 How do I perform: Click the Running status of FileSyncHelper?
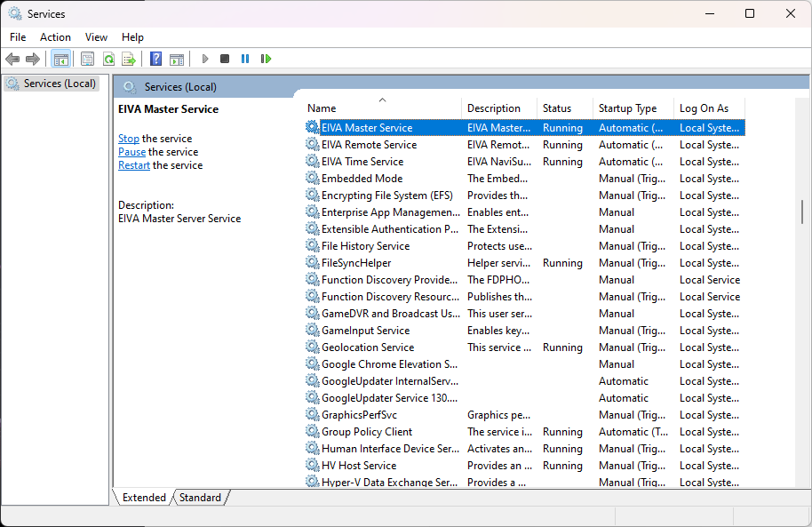click(x=562, y=263)
